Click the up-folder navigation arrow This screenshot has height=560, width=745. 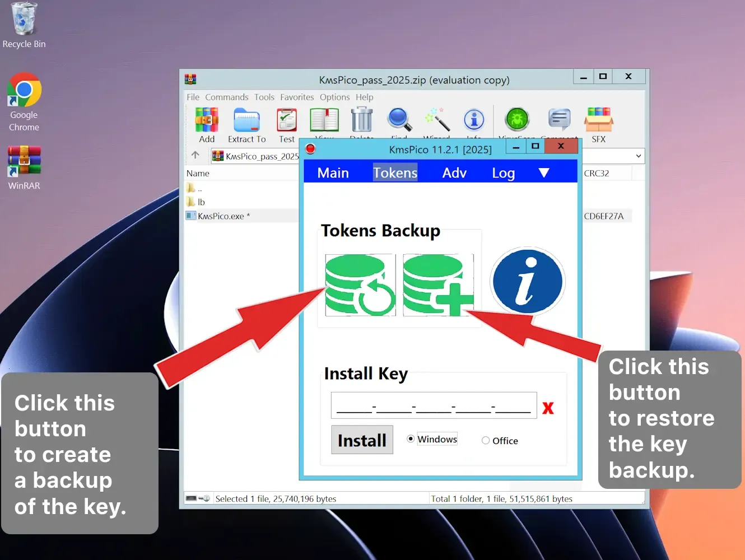(x=195, y=155)
